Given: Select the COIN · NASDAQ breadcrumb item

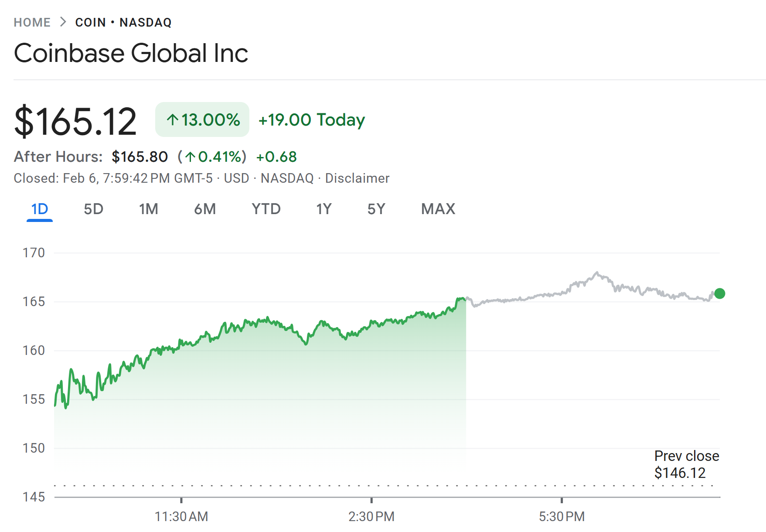Looking at the screenshot, I should 123,22.
